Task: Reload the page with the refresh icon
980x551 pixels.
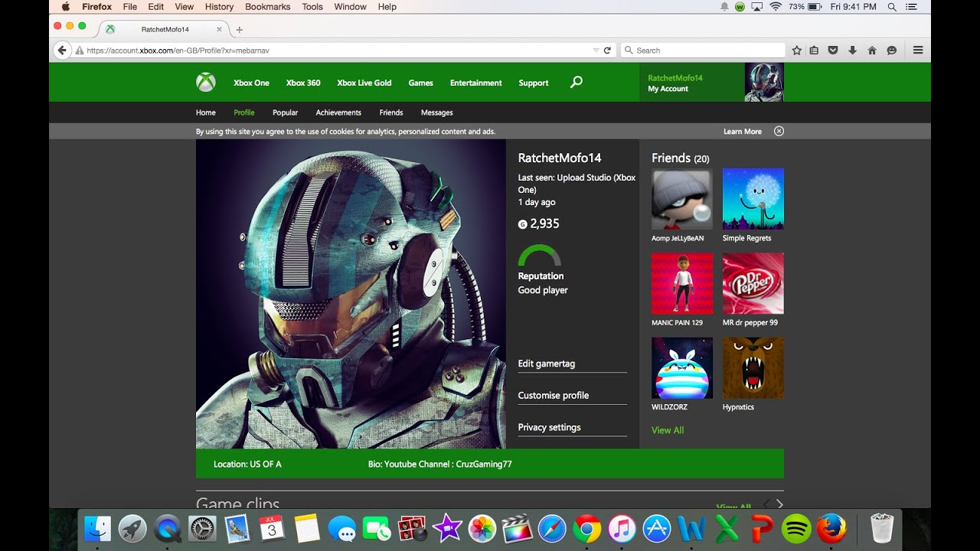Action: [x=607, y=51]
